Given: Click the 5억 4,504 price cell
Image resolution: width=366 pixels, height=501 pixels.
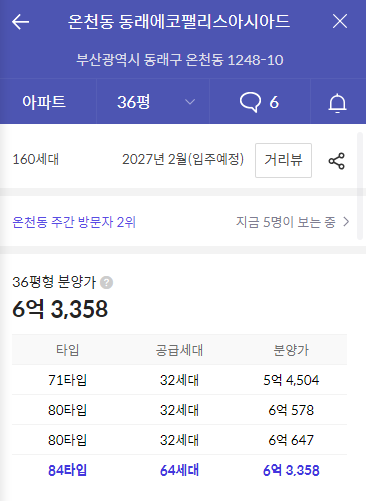Looking at the screenshot, I should click(x=291, y=380).
